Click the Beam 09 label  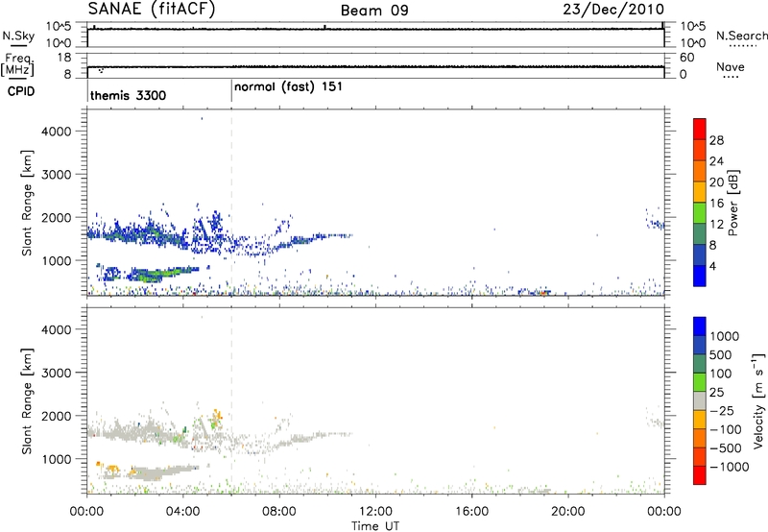coord(374,11)
